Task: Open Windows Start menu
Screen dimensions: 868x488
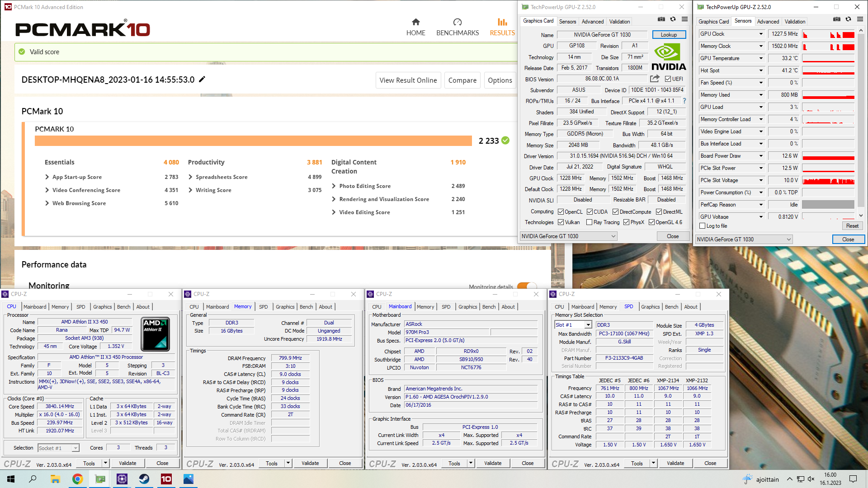Action: 11,479
